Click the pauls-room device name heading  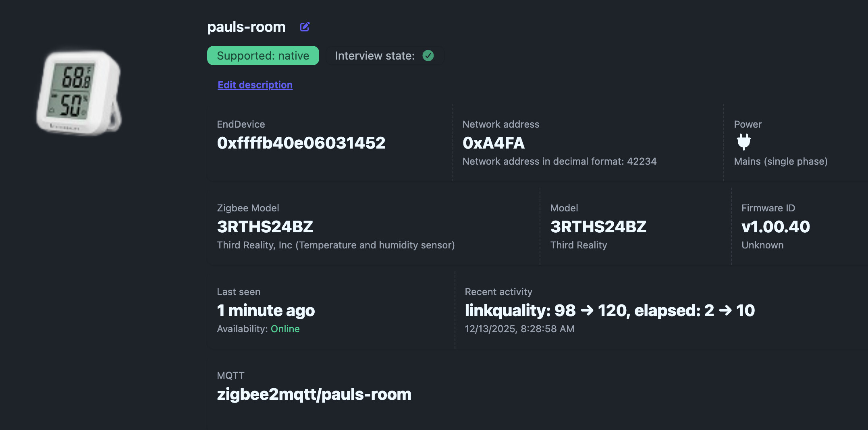[x=246, y=27]
